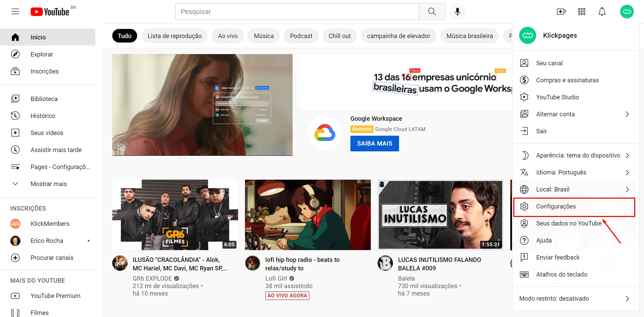Open lofi hip hop radio video title
This screenshot has height=317, width=644.
click(x=302, y=264)
